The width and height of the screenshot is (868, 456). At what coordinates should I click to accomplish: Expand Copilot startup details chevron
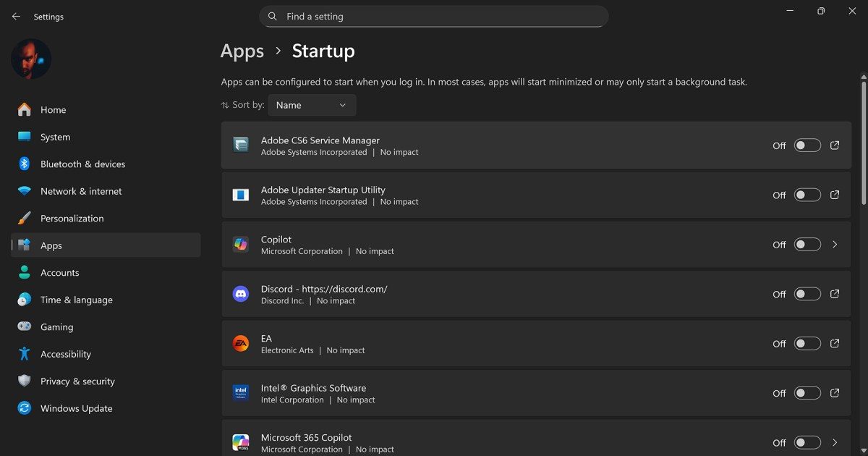click(835, 245)
